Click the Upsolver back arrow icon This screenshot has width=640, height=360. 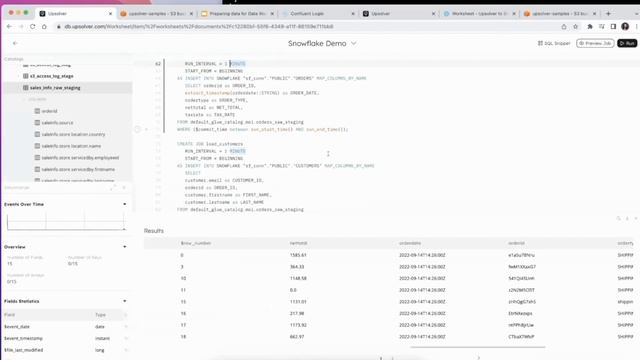(x=15, y=43)
